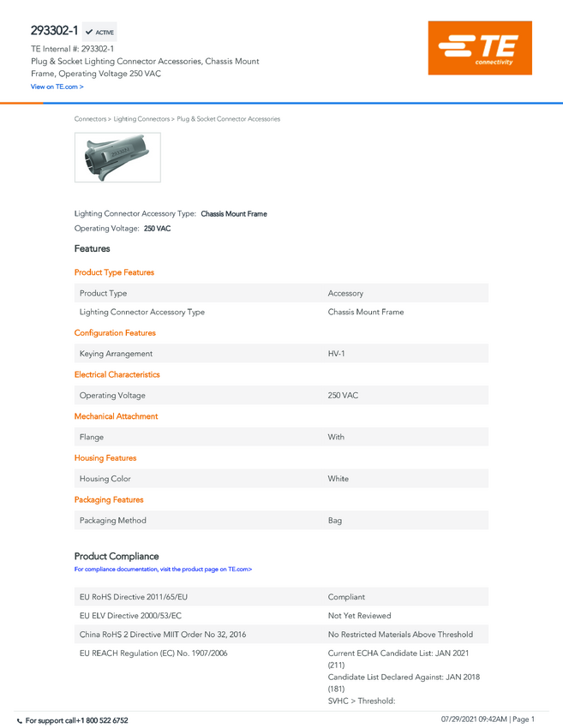
Task: Click the TE Connectivity logo
Action: coord(480,48)
